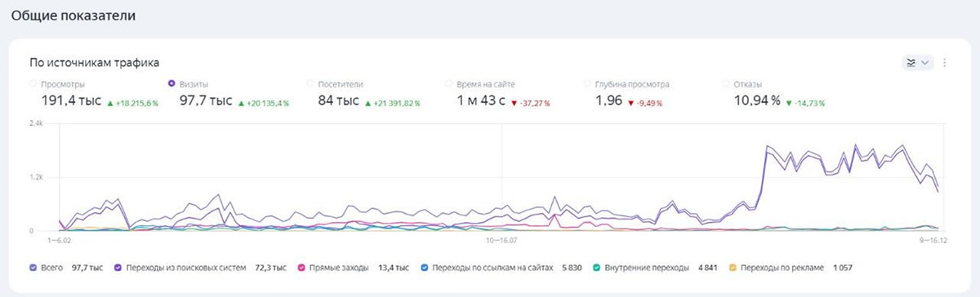
Task: Select the Просмотры metric radio button
Action: pyautogui.click(x=33, y=83)
